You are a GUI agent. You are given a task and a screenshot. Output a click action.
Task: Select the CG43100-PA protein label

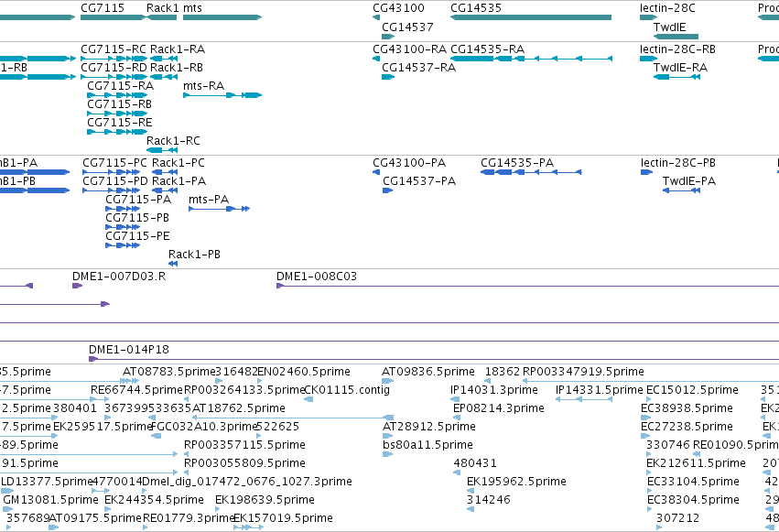(x=409, y=163)
